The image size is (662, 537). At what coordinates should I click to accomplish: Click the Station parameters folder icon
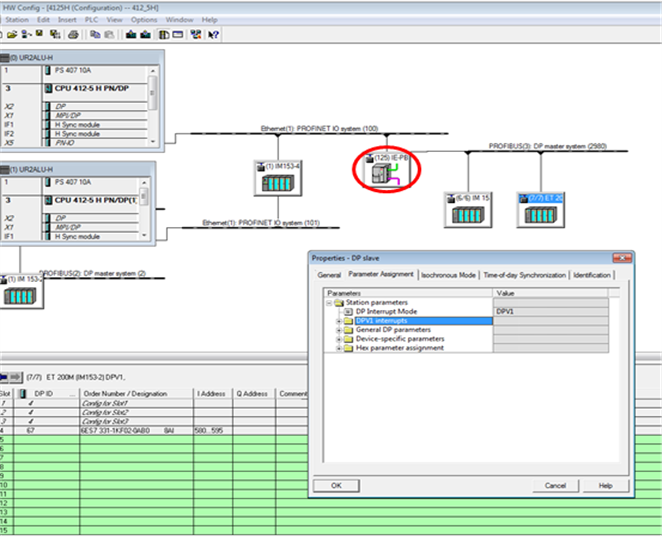coord(339,303)
